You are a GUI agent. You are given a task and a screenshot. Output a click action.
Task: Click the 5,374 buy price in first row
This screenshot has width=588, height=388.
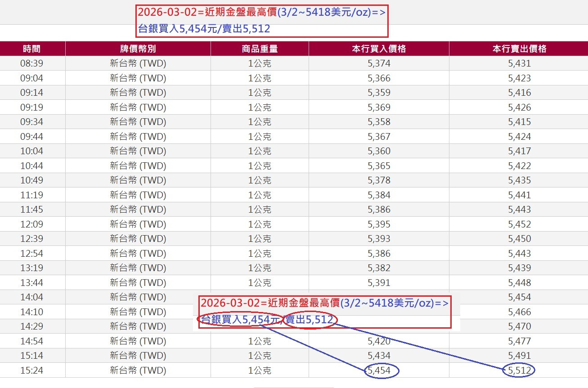[x=379, y=63]
